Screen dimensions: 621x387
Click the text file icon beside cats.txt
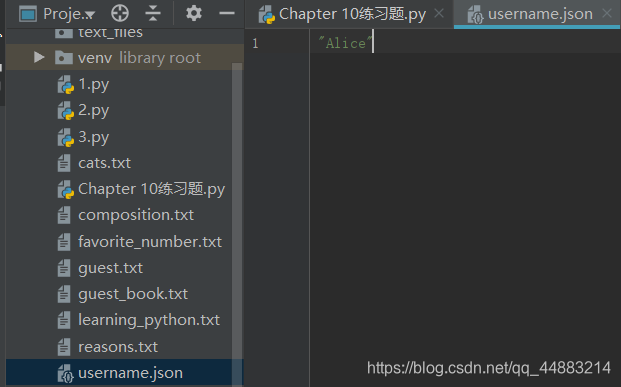64,163
